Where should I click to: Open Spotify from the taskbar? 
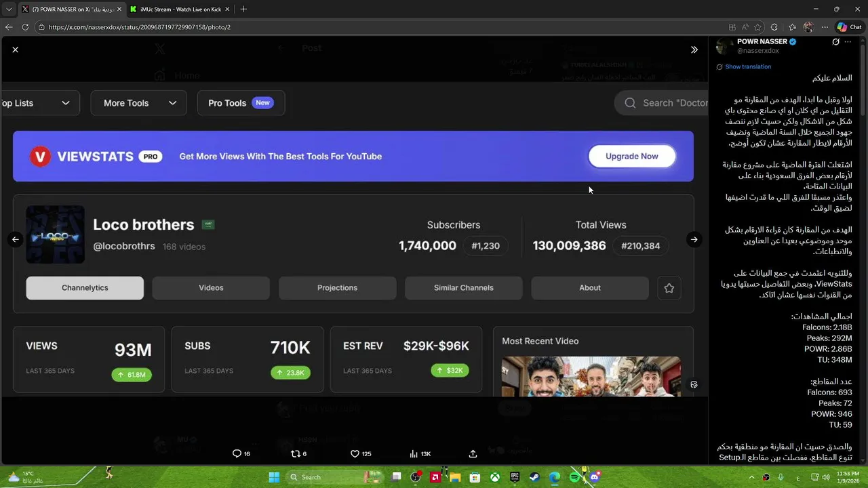click(574, 477)
